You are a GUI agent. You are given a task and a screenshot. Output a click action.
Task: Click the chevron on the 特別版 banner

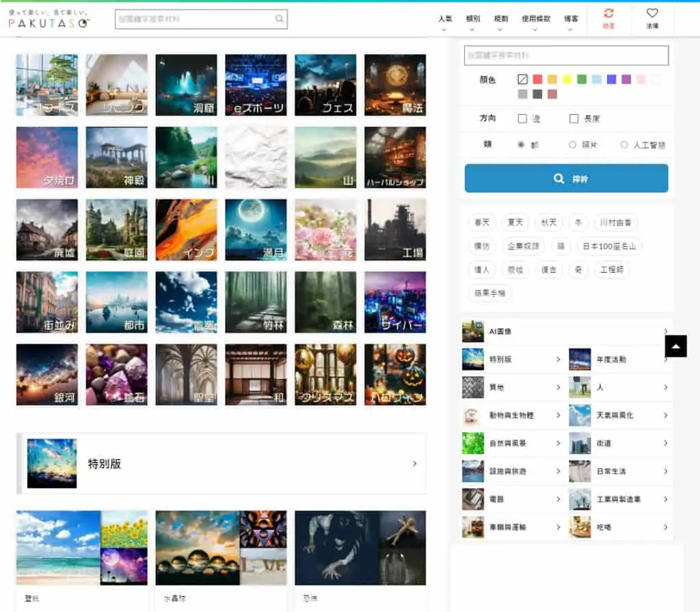415,464
